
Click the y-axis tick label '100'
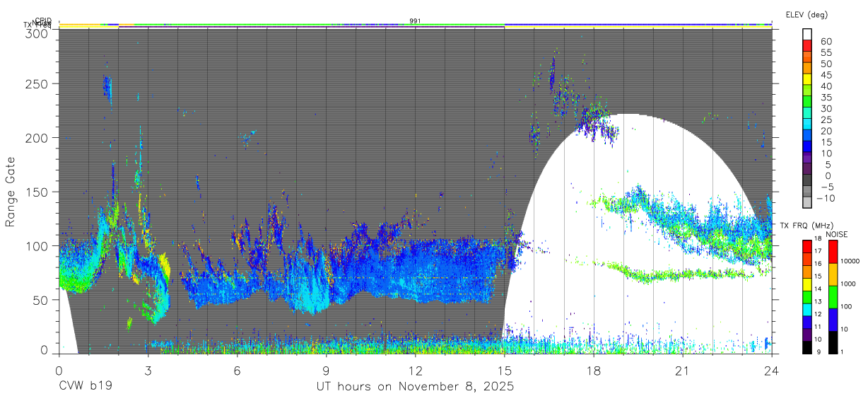point(37,245)
